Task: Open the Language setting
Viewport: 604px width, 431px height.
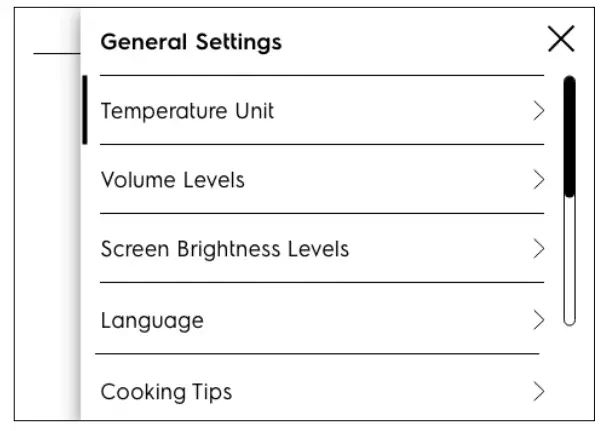Action: click(x=152, y=320)
